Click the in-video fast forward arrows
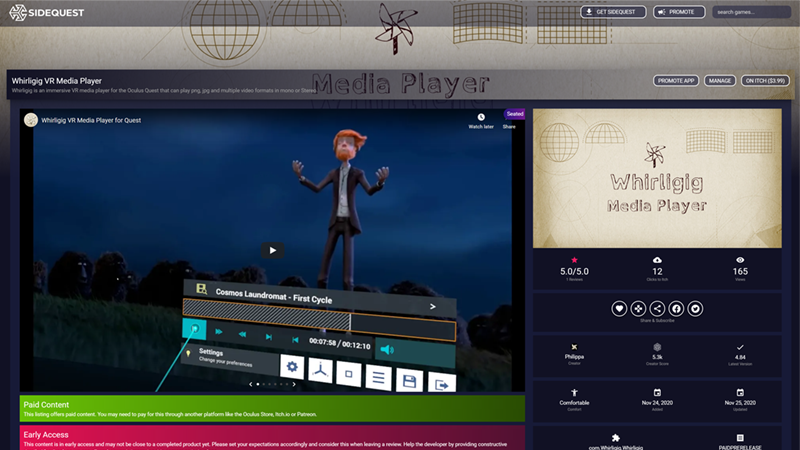This screenshot has height=450, width=800. click(x=218, y=332)
